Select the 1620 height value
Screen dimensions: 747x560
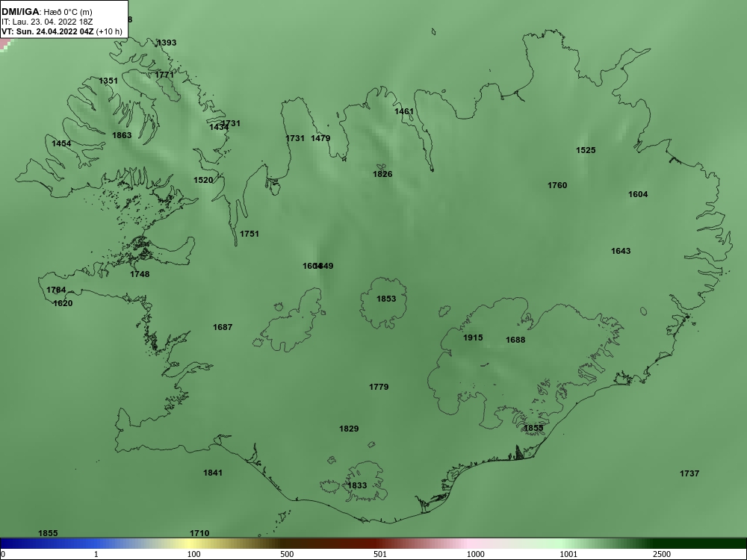point(63,303)
